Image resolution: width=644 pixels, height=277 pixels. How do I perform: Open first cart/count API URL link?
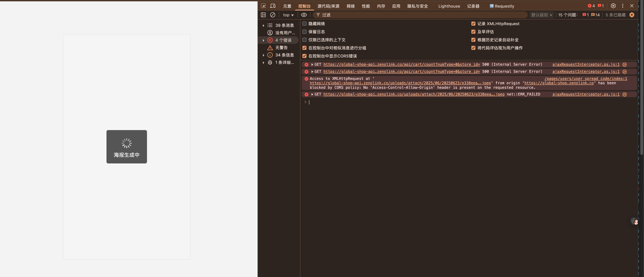(x=401, y=65)
